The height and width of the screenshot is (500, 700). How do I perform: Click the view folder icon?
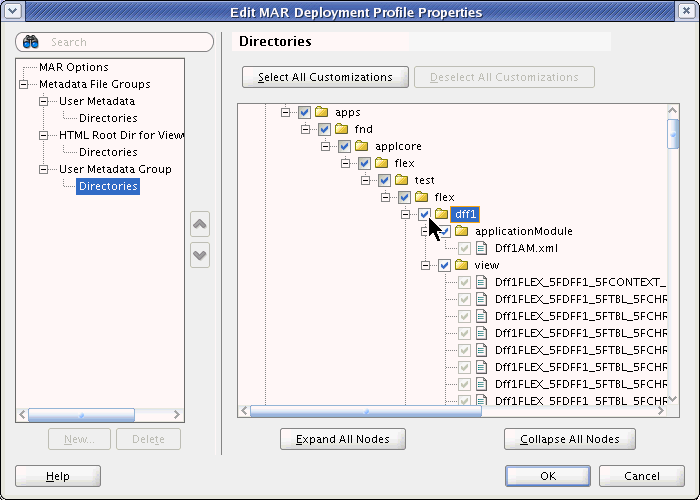coord(461,265)
